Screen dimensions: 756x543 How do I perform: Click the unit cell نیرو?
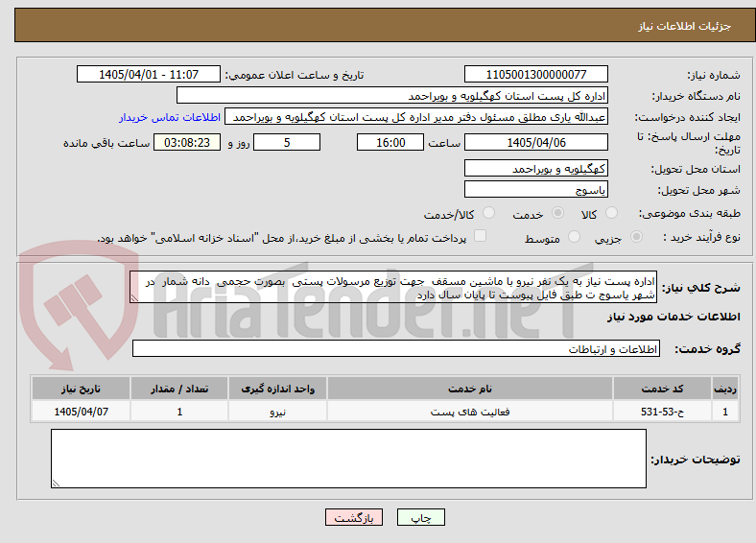[277, 412]
